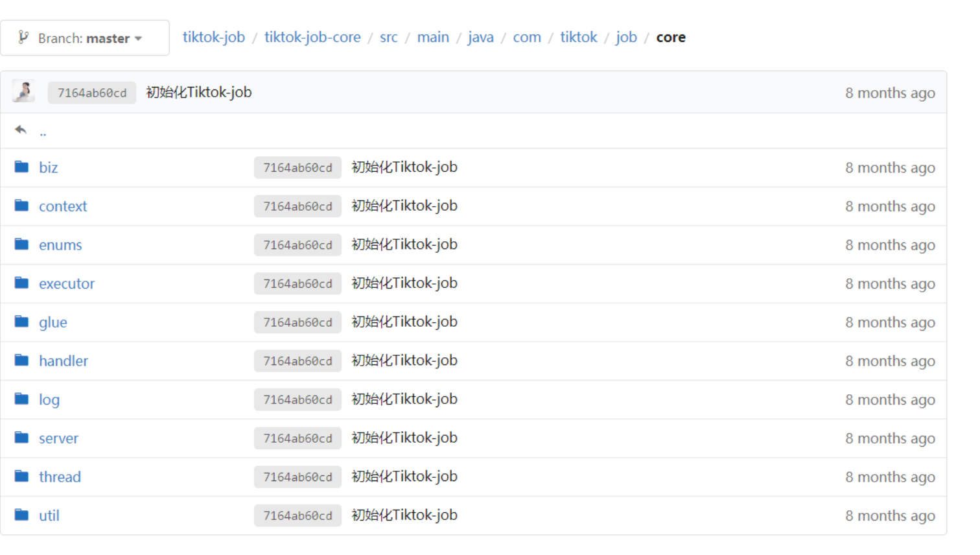Image resolution: width=980 pixels, height=555 pixels.
Task: Click the glue folder icon
Action: click(x=22, y=322)
